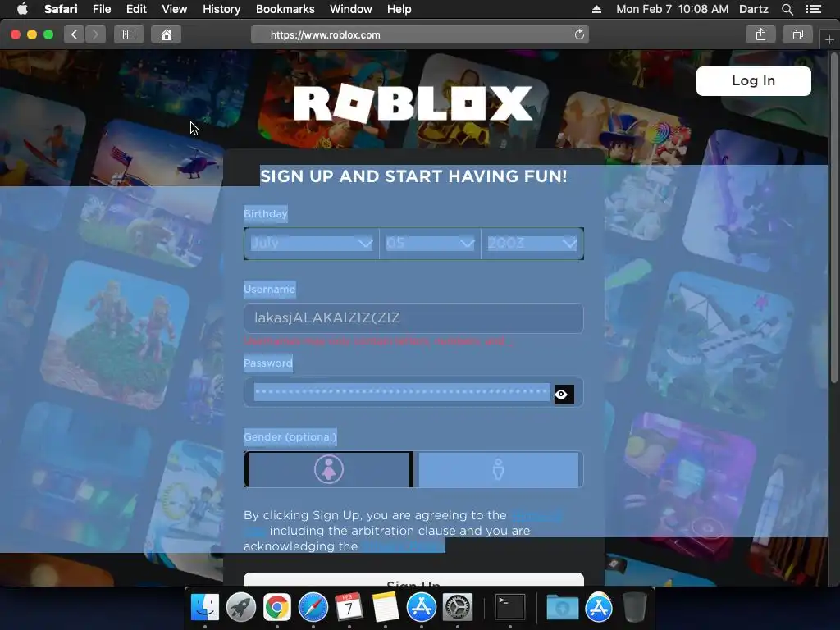Click the Roblox logo
The height and width of the screenshot is (630, 840).
413,103
